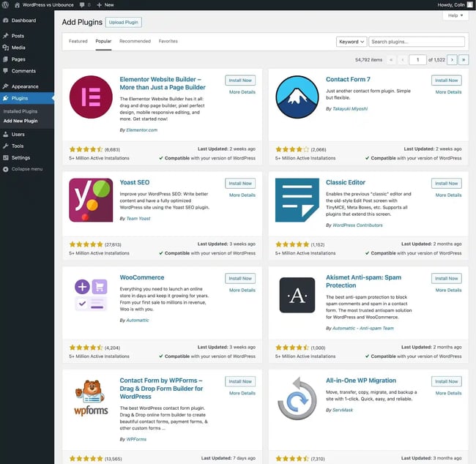476x464 pixels.
Task: Click the plus New icon in admin bar
Action: pos(99,5)
